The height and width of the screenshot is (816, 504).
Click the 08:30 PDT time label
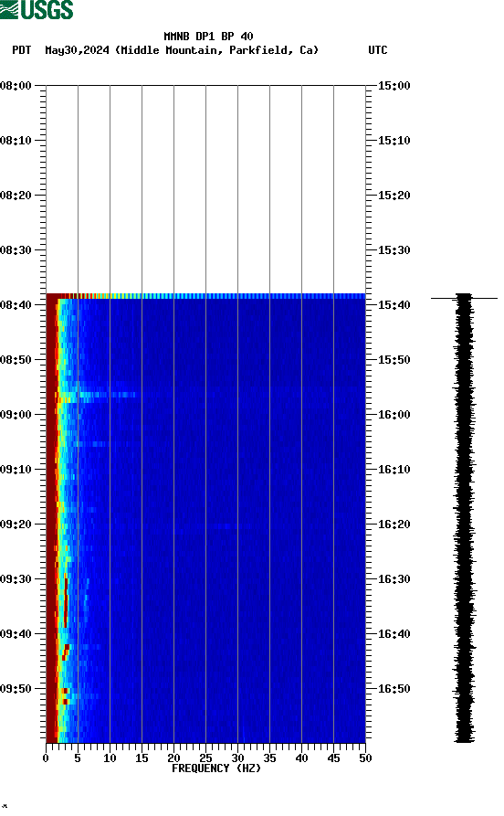click(x=16, y=249)
